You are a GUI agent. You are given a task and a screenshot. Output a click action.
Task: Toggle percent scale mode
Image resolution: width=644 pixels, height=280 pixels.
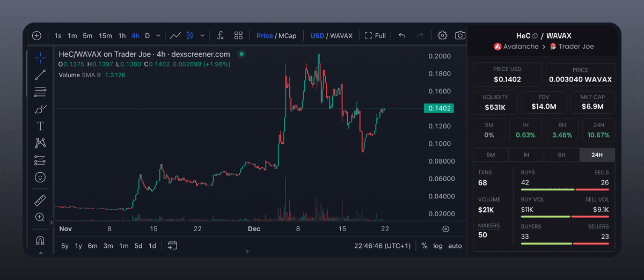pos(425,246)
